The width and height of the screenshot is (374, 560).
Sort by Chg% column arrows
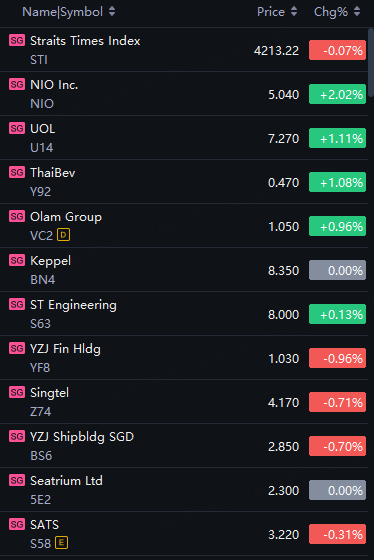pos(356,11)
